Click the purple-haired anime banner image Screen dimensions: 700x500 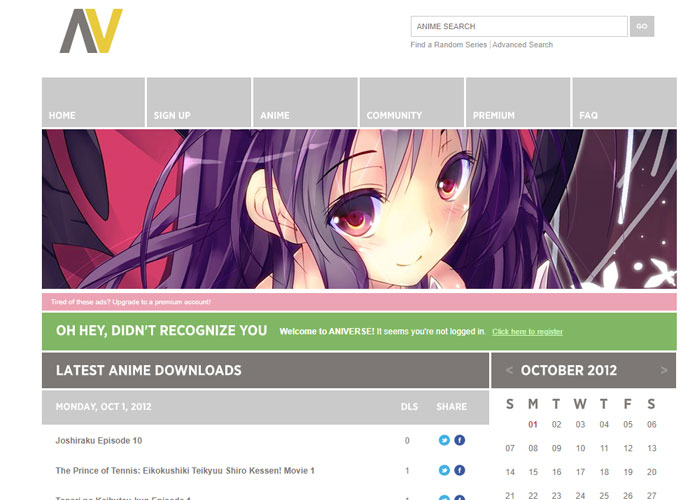coord(359,209)
